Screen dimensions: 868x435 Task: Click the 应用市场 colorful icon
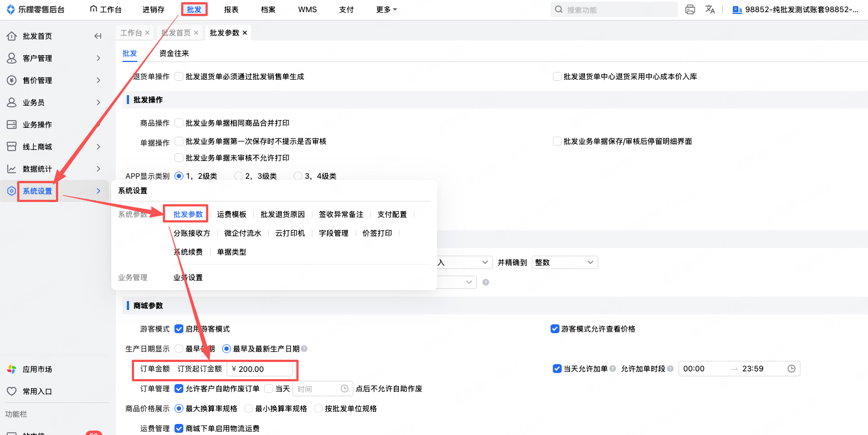(x=11, y=369)
